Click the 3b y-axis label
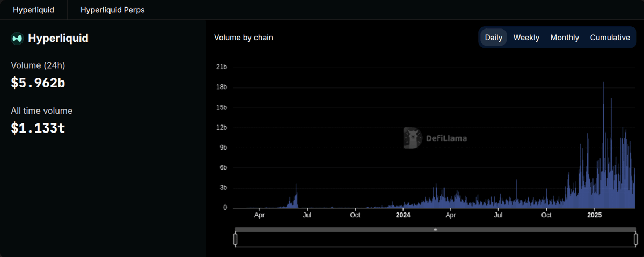The height and width of the screenshot is (257, 644). point(223,188)
